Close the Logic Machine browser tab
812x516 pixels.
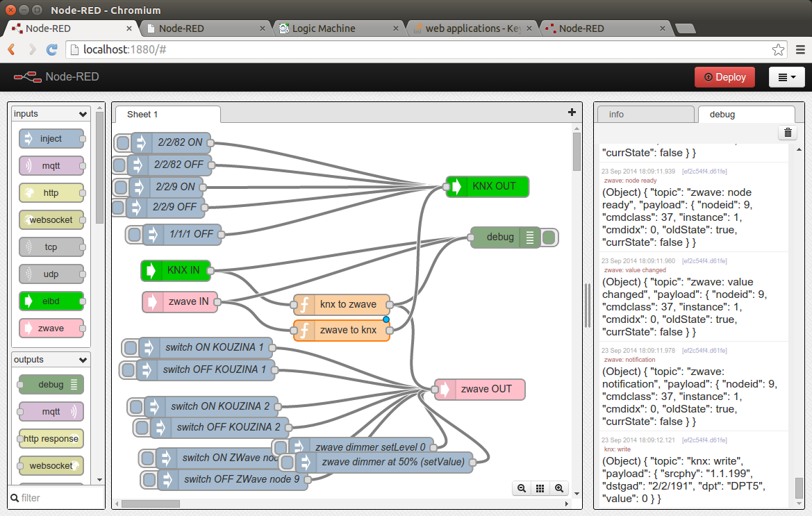[x=396, y=28]
